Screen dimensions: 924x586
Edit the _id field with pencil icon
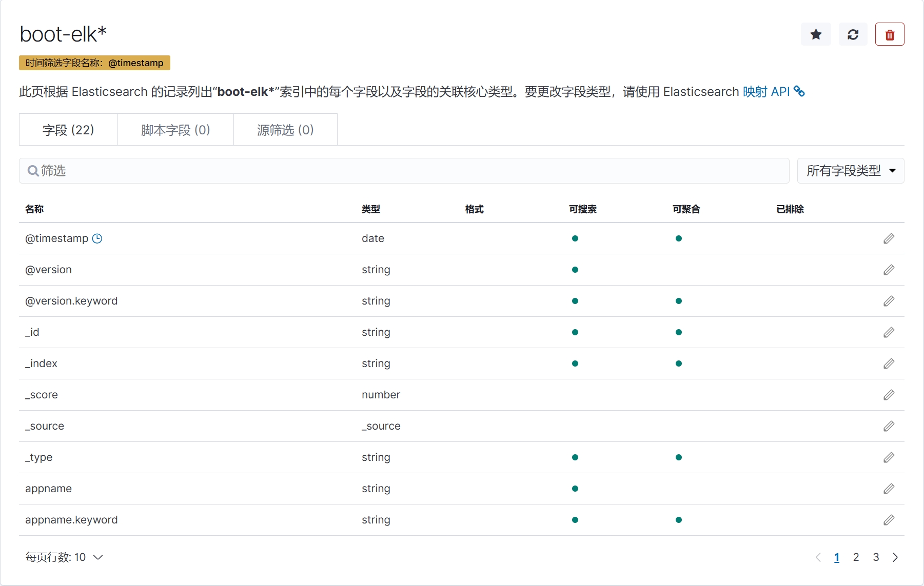click(x=889, y=332)
